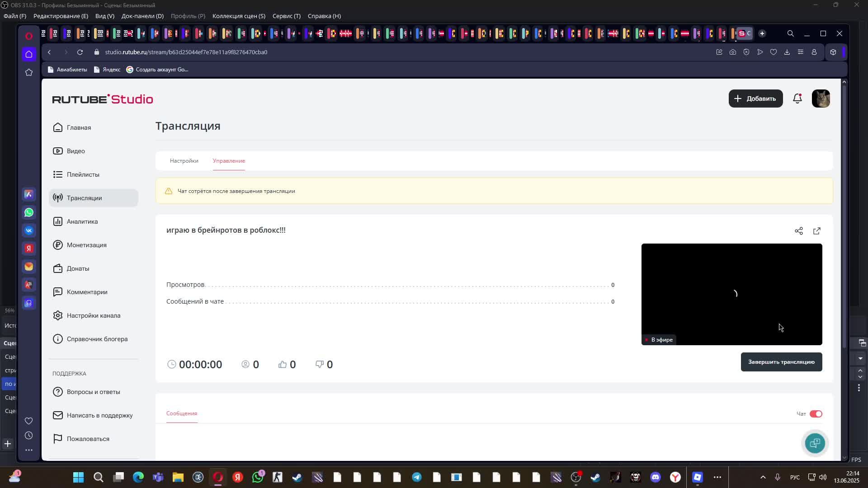Viewport: 868px width, 488px height.
Task: Open OBS Вид menu
Action: 105,16
